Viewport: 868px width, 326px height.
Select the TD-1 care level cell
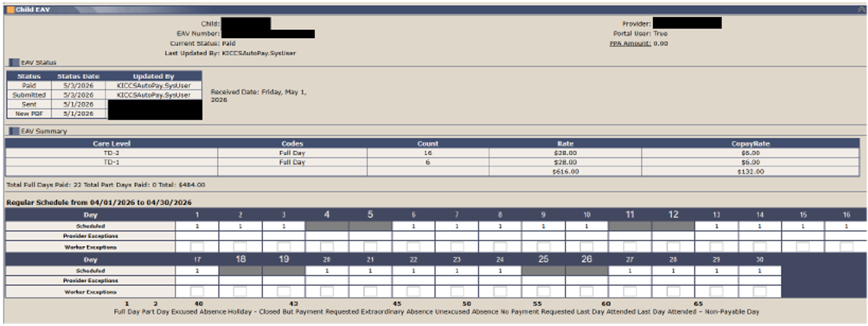point(112,162)
